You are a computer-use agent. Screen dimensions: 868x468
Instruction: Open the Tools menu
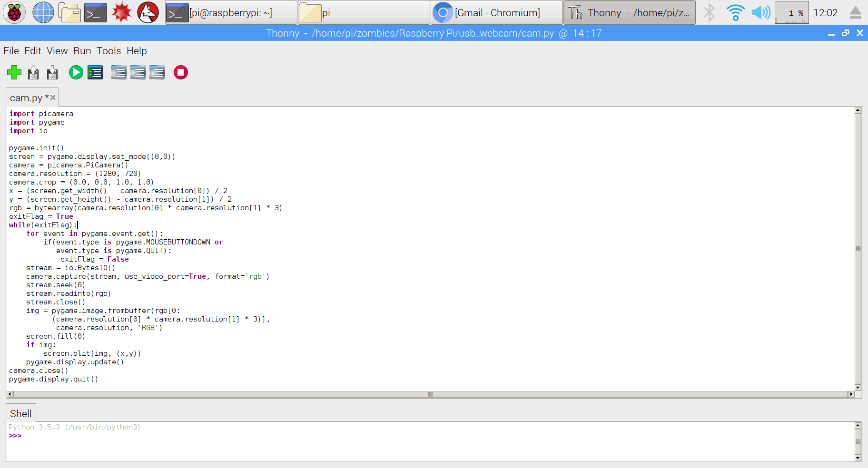pyautogui.click(x=109, y=51)
